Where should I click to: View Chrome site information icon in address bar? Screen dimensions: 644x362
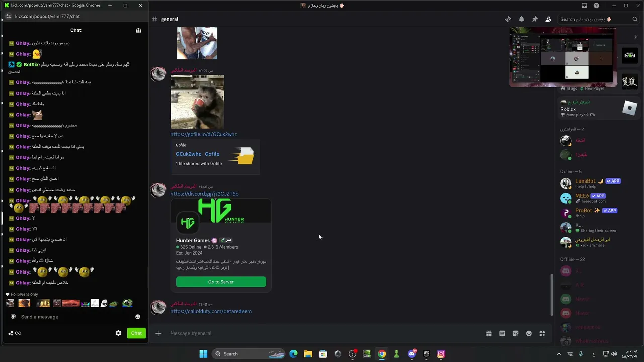click(8, 16)
